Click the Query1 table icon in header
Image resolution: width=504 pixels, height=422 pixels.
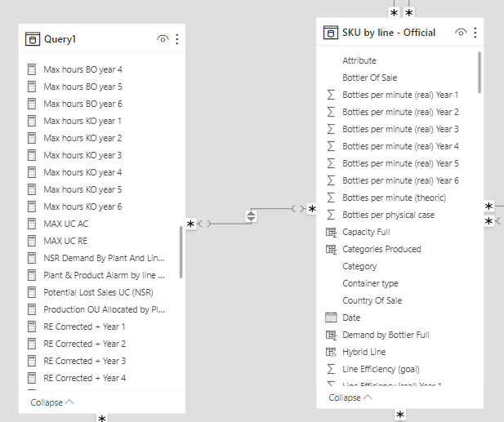tap(33, 39)
